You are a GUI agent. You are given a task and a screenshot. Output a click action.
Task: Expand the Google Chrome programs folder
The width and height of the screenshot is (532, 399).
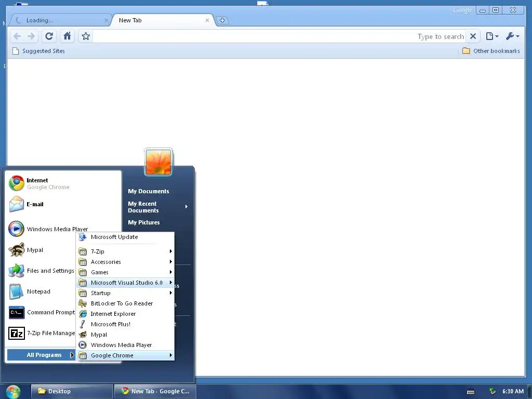125,355
